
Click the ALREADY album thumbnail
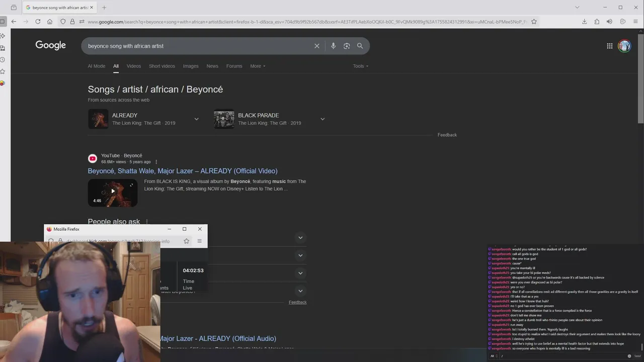click(x=98, y=119)
